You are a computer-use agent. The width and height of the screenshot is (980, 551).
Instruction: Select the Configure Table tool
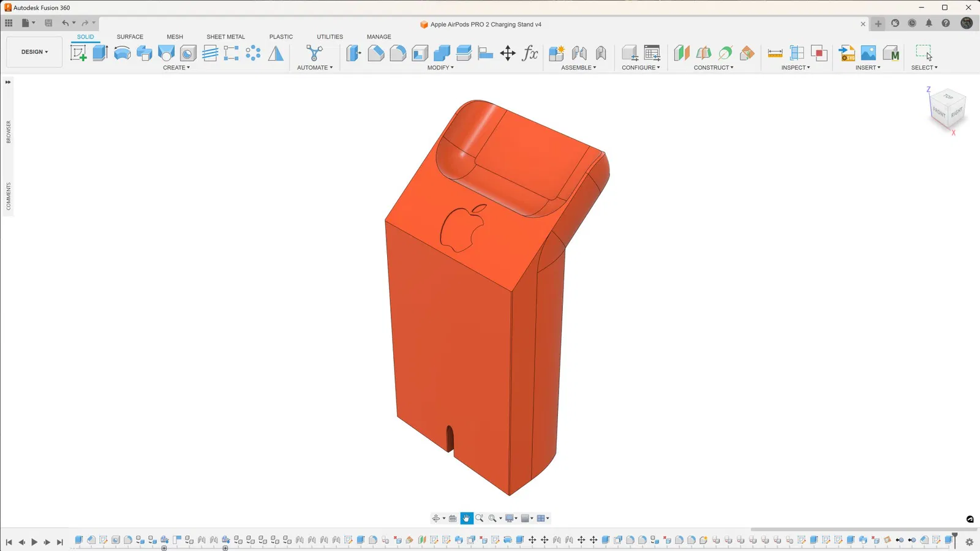pos(652,53)
